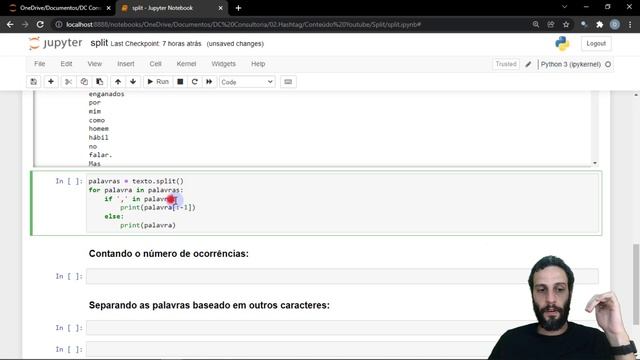Click the heading Separando as palavras baseado
The image size is (640, 360).
(209, 305)
